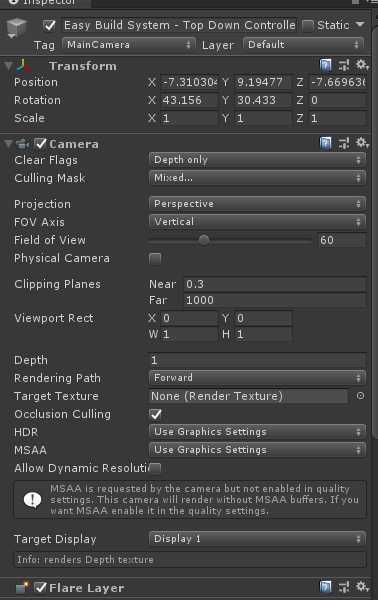Open Flare Layer gear menu
Image resolution: width=378 pixels, height=600 pixels.
point(362,586)
